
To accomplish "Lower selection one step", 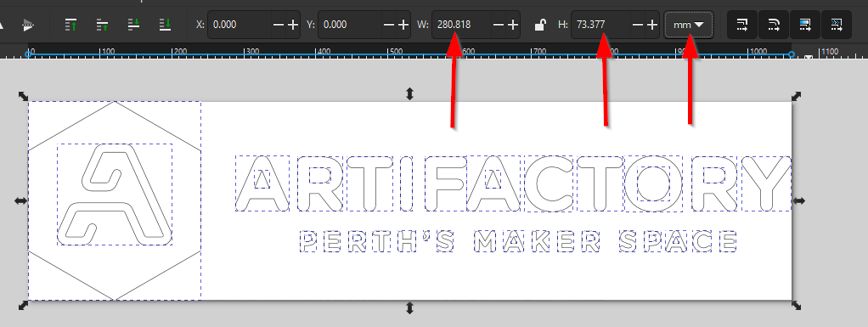I will tap(134, 25).
